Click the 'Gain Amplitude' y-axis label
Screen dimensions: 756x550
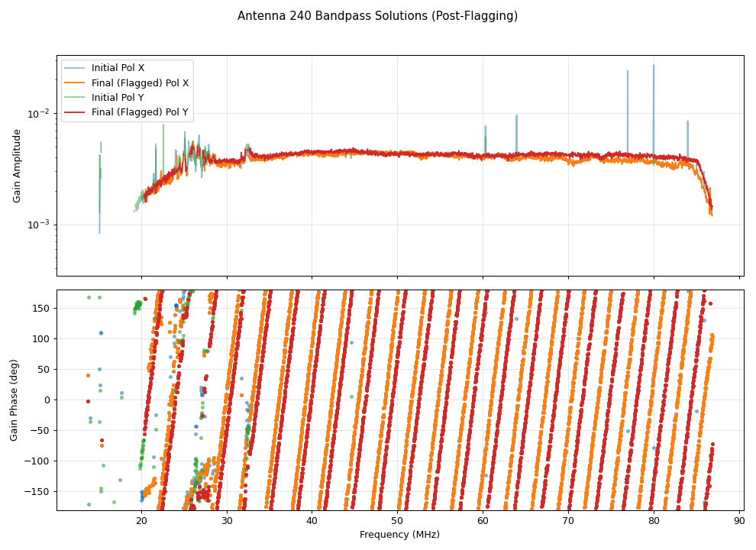coord(17,165)
